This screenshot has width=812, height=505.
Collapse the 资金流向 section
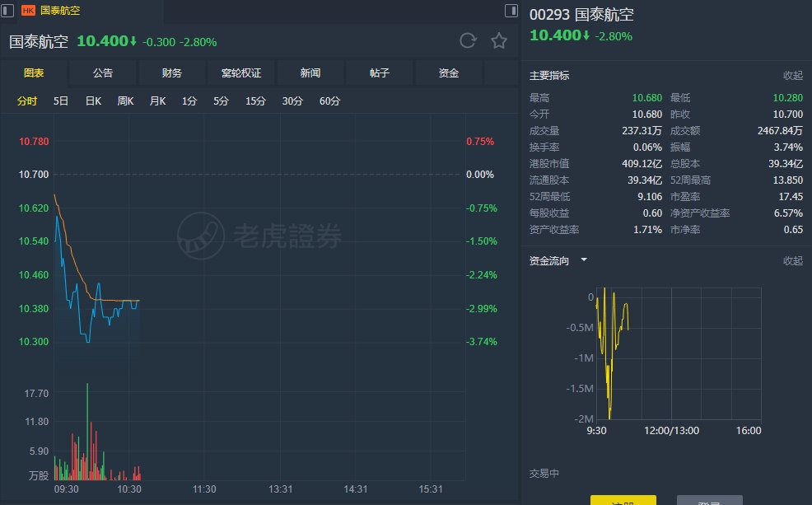(792, 261)
